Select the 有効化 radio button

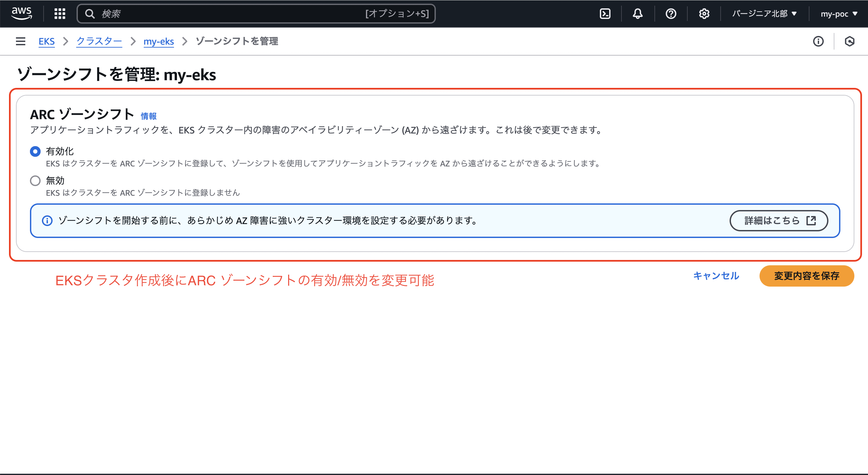pos(35,151)
